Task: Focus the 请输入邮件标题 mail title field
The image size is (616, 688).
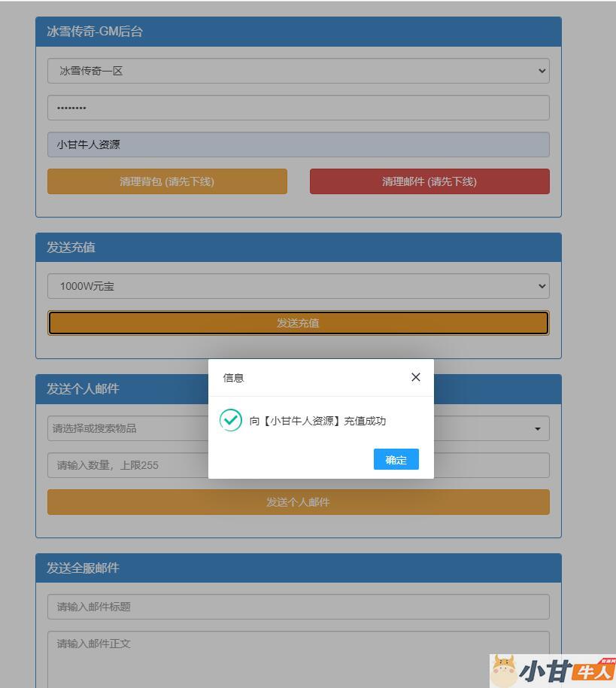Action: 298,607
